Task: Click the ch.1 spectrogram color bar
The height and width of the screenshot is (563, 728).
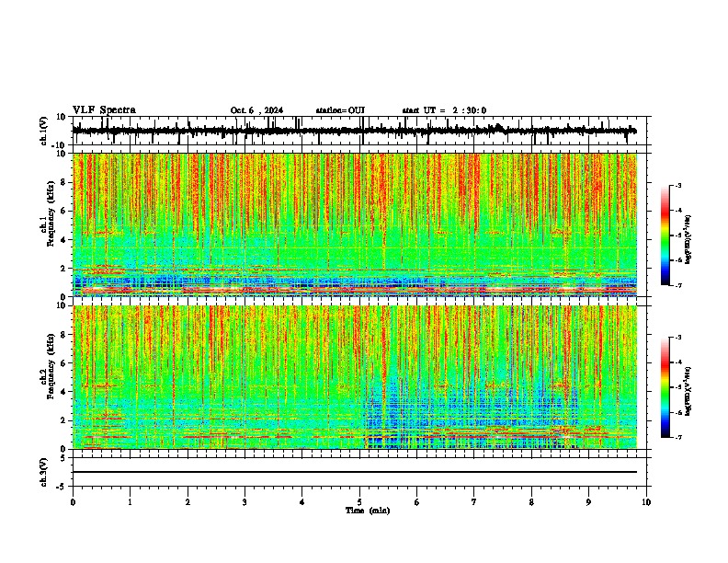Action: pos(665,236)
